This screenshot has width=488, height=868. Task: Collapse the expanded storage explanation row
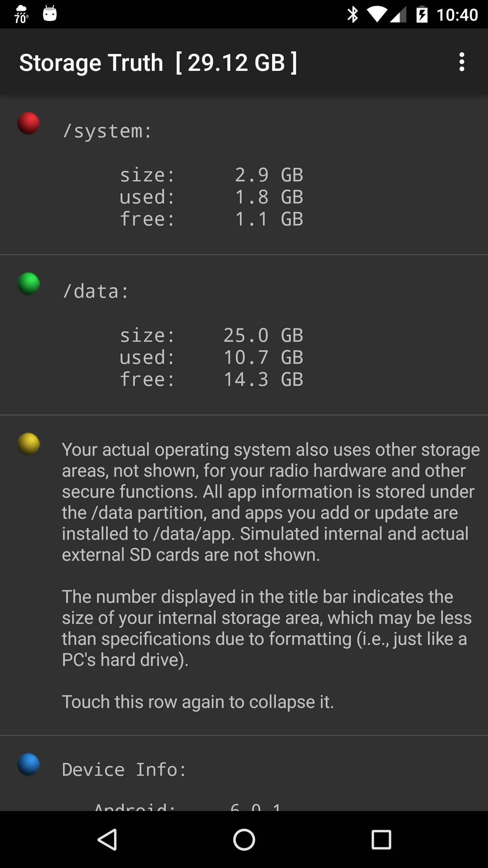point(244,575)
